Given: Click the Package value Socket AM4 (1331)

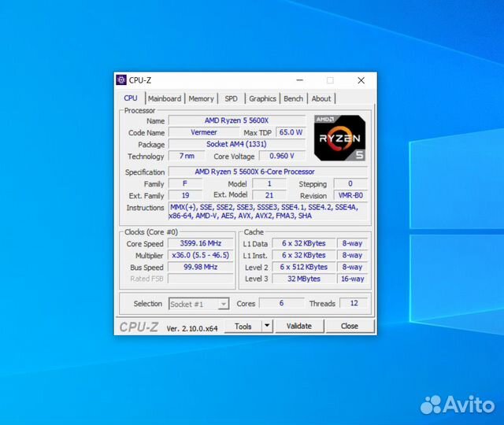Looking at the screenshot, I should [236, 144].
